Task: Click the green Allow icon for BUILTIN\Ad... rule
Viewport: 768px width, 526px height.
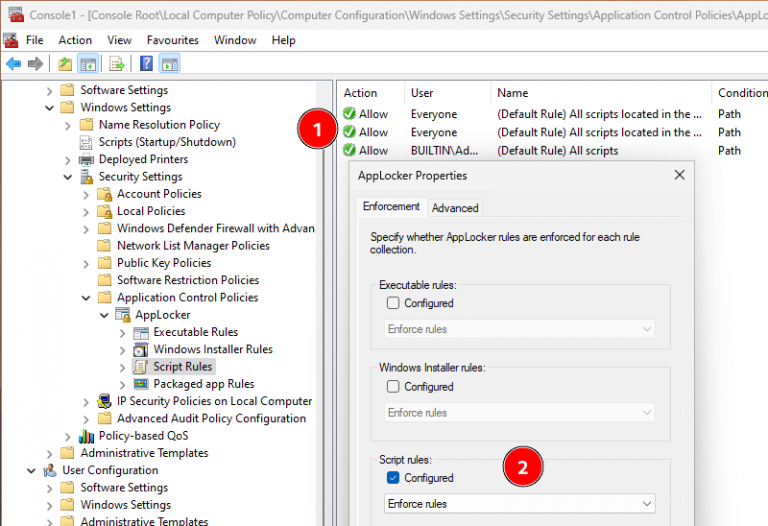Action: [349, 150]
